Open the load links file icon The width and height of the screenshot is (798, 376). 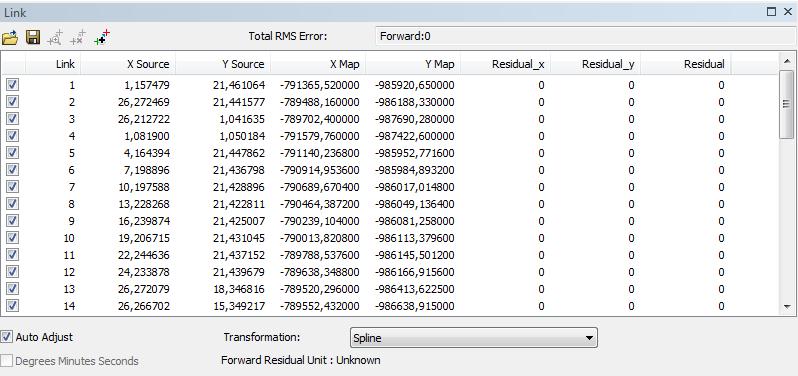coord(10,37)
